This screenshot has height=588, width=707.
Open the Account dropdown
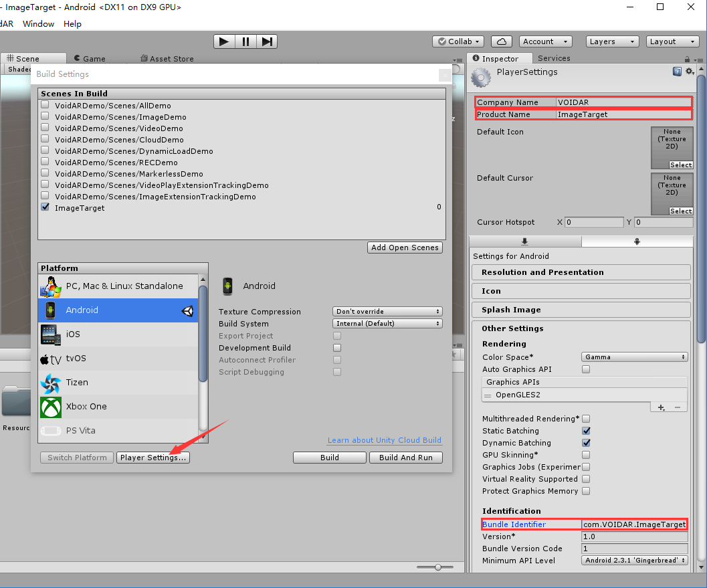(546, 41)
